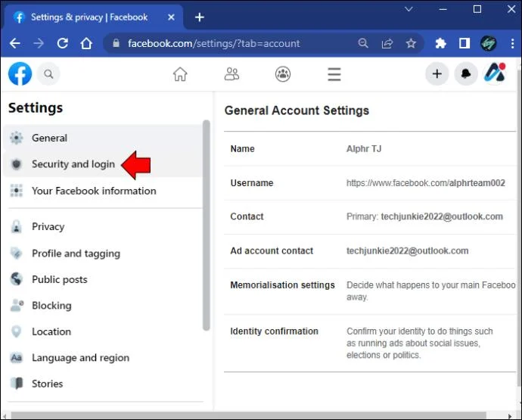This screenshot has height=420, width=522.
Task: Open Stories settings
Action: click(102, 384)
